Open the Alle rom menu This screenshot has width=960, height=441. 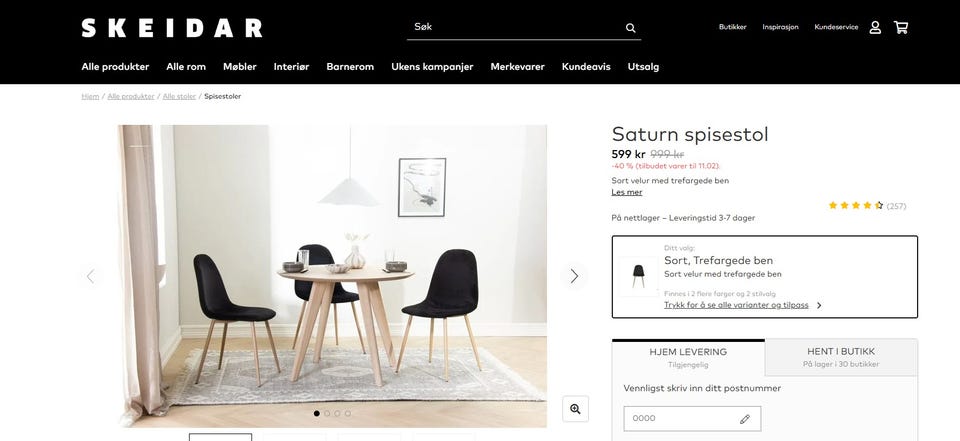186,67
